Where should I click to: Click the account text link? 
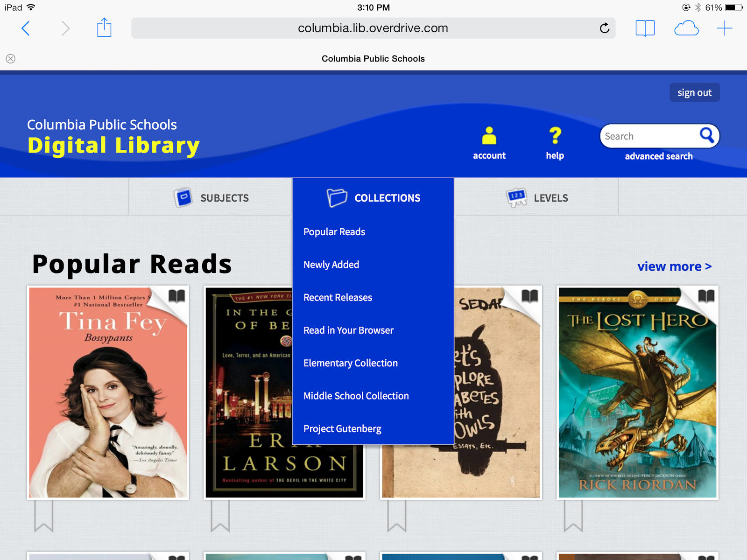click(489, 155)
